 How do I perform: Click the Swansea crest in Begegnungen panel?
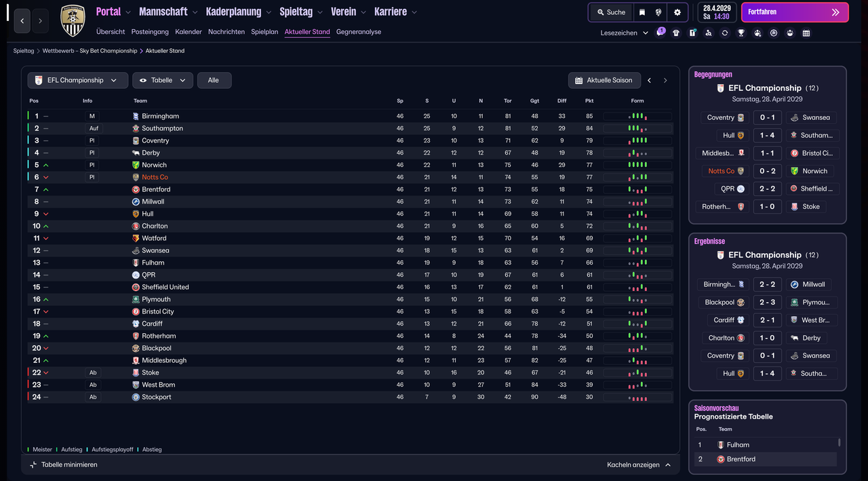(794, 117)
